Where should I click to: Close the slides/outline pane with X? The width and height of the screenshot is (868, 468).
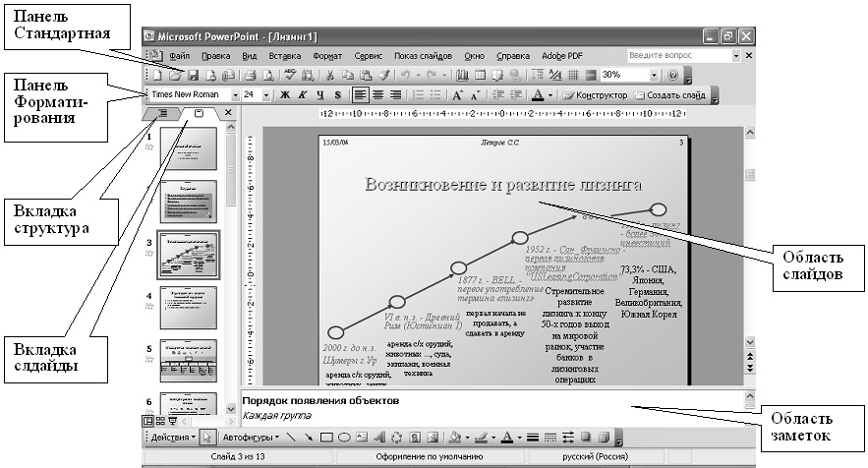coord(229,112)
